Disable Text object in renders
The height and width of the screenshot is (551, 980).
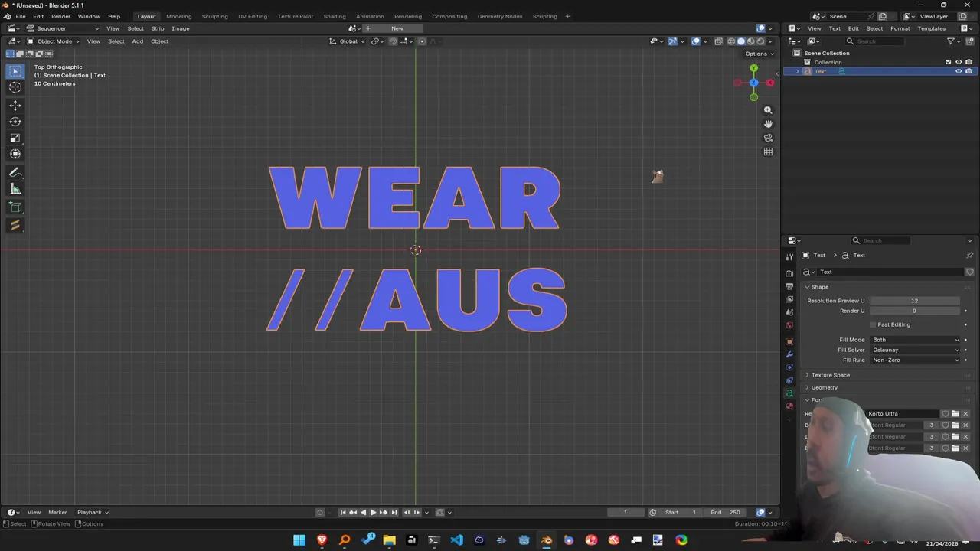click(969, 71)
